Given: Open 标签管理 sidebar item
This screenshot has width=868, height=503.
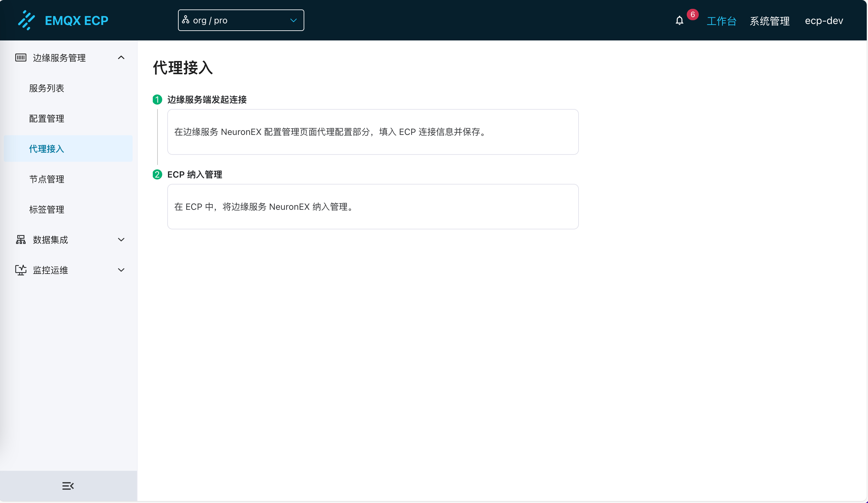Looking at the screenshot, I should (x=46, y=209).
